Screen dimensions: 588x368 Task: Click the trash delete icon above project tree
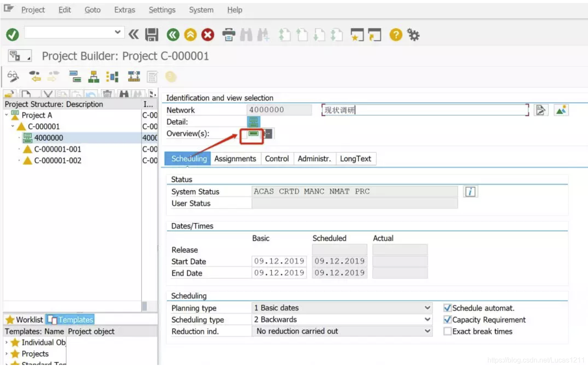(107, 94)
